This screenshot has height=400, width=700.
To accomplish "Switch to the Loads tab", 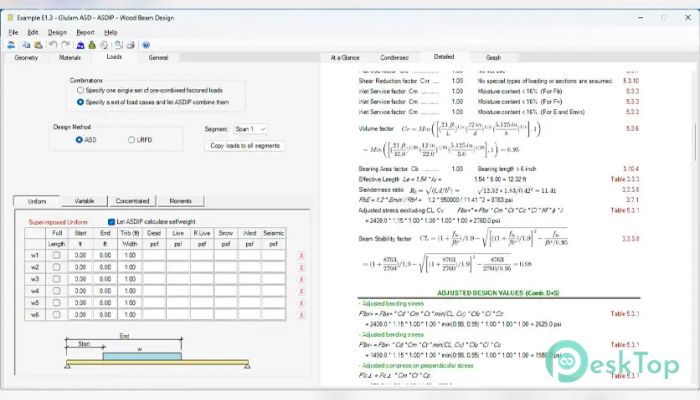I will coord(114,57).
